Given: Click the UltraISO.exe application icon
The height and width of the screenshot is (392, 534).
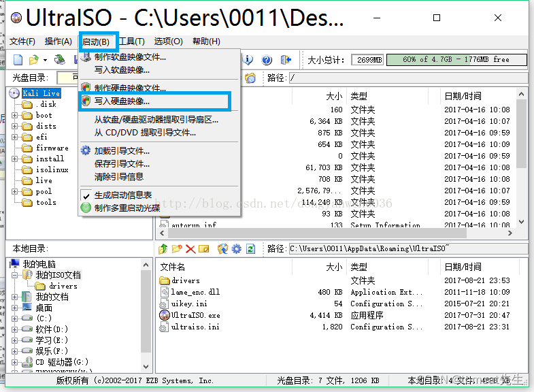Looking at the screenshot, I should [x=165, y=315].
